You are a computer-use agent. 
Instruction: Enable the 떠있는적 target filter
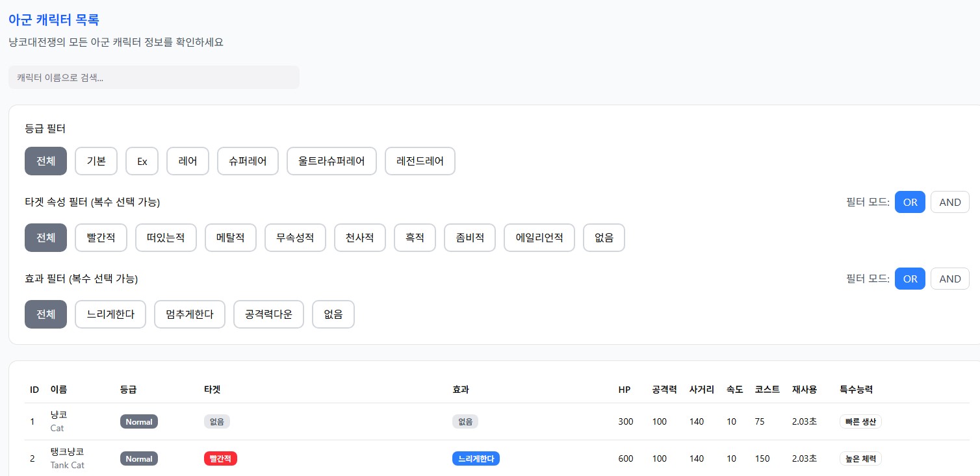pos(166,238)
